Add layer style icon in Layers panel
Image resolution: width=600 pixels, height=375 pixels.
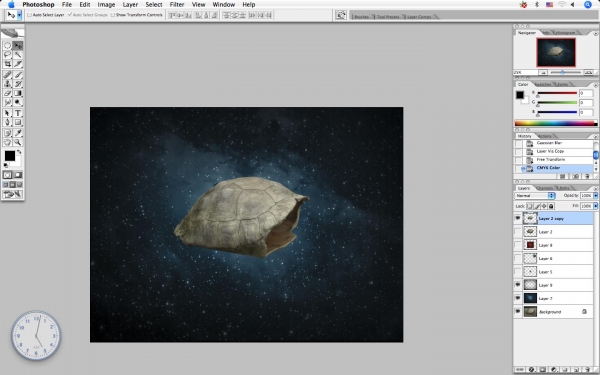pyautogui.click(x=531, y=370)
